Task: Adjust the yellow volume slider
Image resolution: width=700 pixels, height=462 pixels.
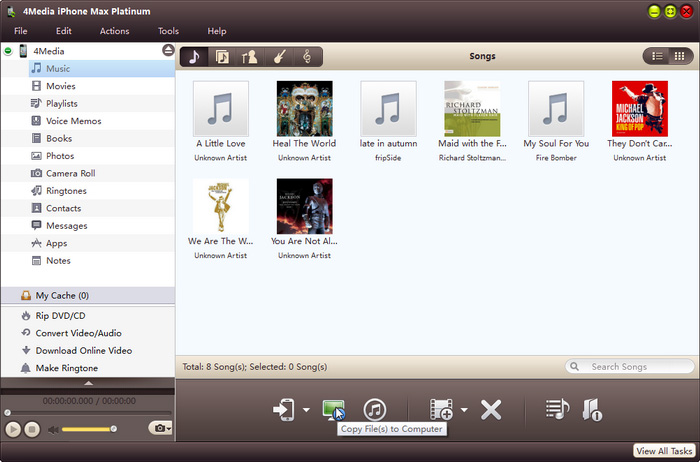Action: [x=89, y=429]
